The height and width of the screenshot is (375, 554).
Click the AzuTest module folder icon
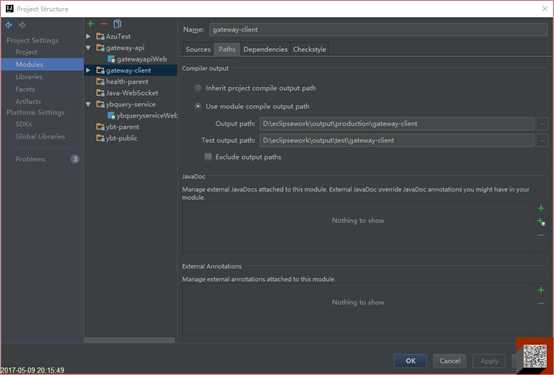point(100,36)
